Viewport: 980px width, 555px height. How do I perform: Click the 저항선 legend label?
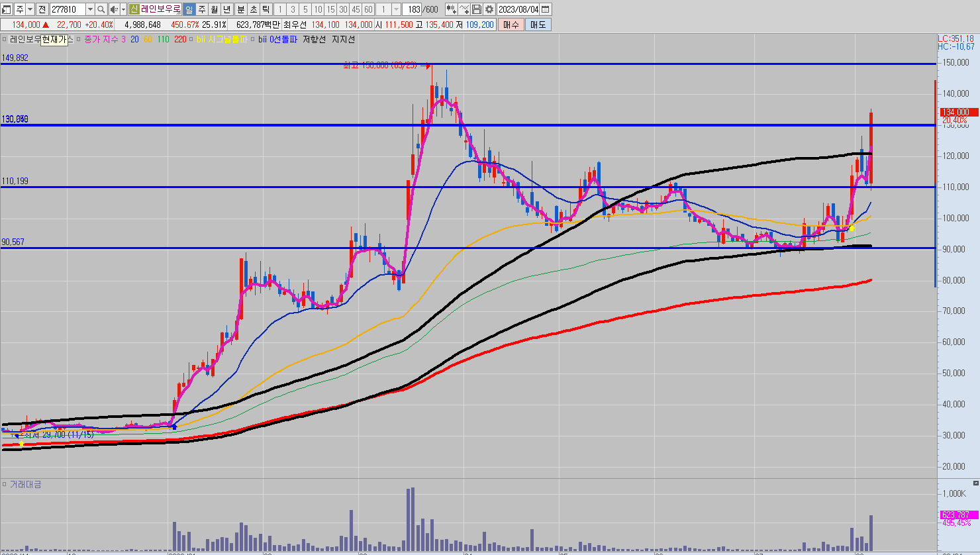click(x=315, y=39)
